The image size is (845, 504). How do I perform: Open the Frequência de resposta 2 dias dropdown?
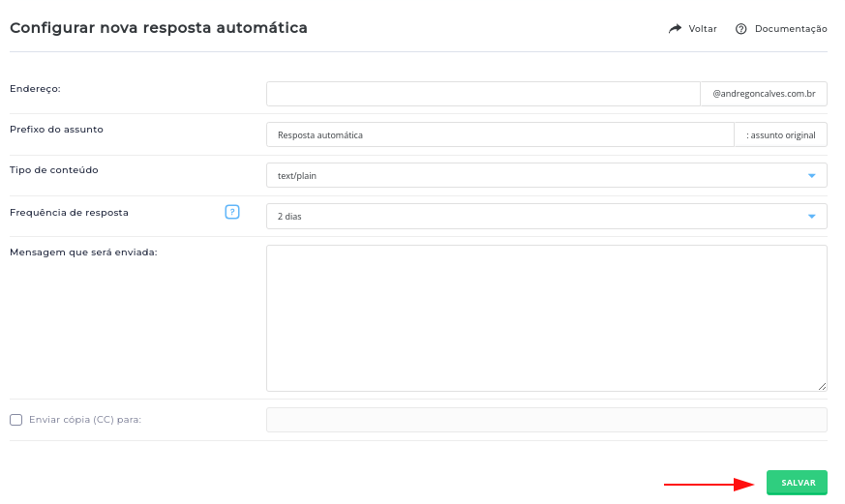pos(547,217)
